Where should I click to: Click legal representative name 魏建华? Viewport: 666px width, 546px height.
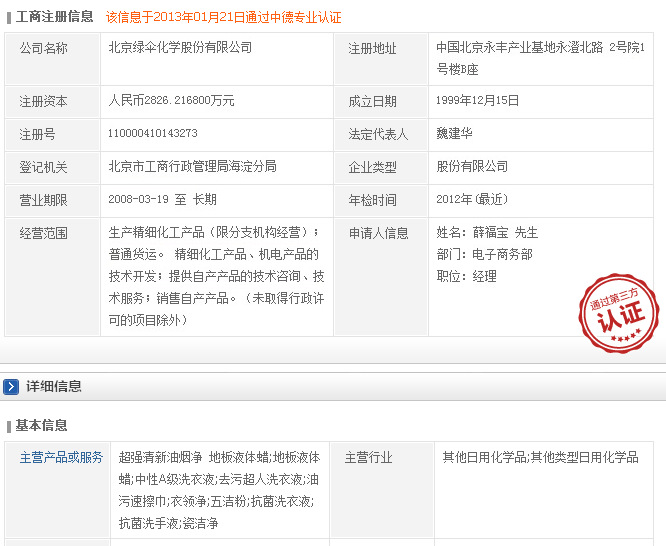click(454, 133)
